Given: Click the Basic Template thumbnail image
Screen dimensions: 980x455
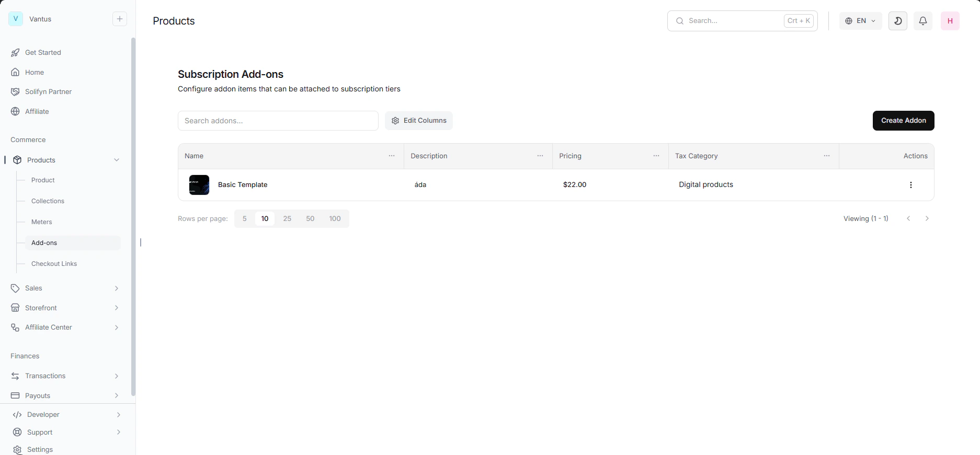Looking at the screenshot, I should click(x=199, y=185).
